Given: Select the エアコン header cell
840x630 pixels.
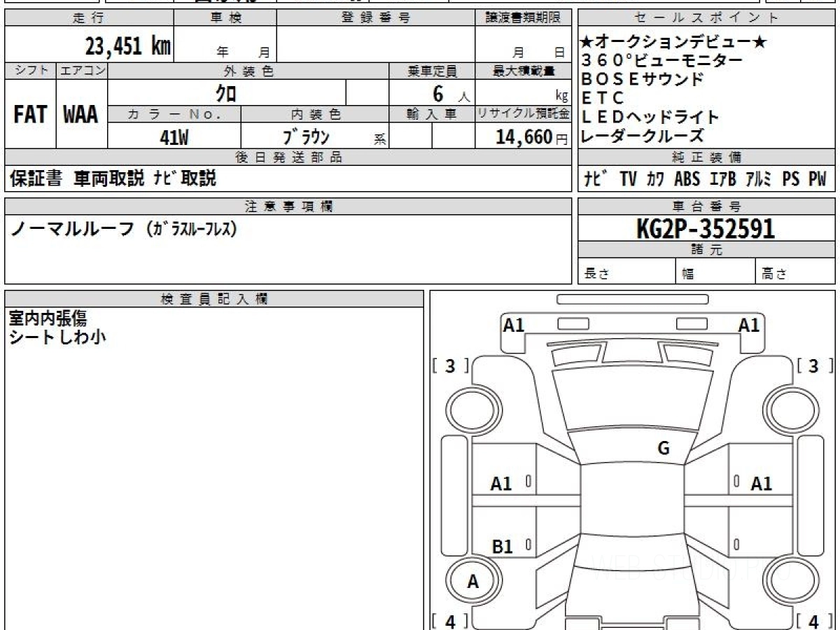Looking at the screenshot, I should click(x=82, y=71).
